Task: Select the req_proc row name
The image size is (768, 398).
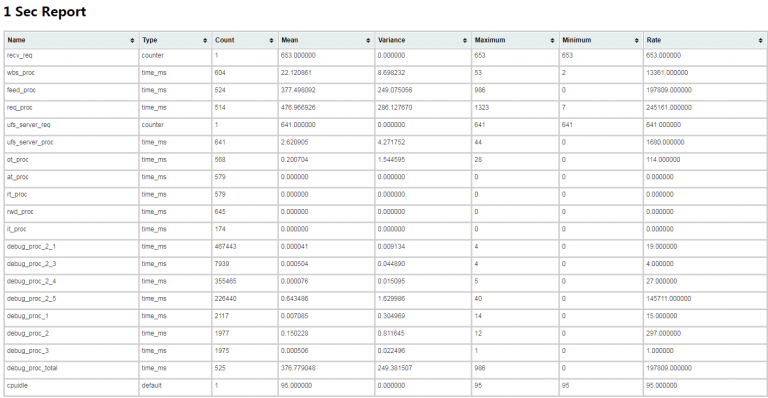Action: click(x=20, y=108)
